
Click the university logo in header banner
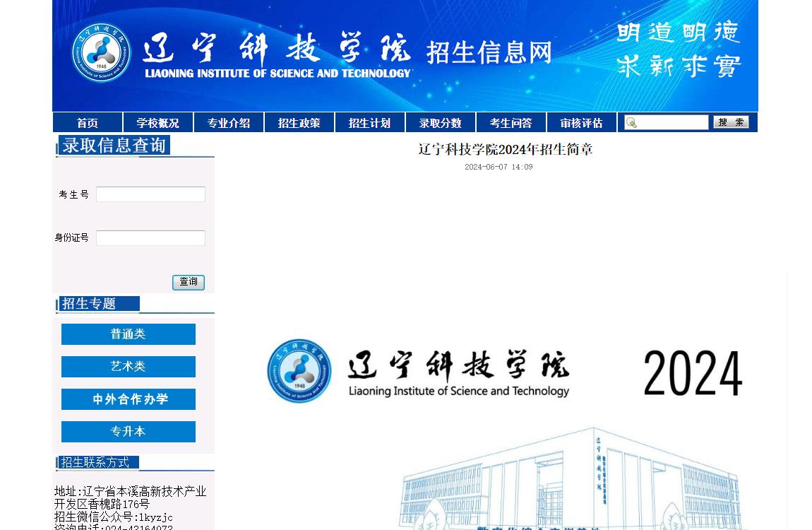102,53
